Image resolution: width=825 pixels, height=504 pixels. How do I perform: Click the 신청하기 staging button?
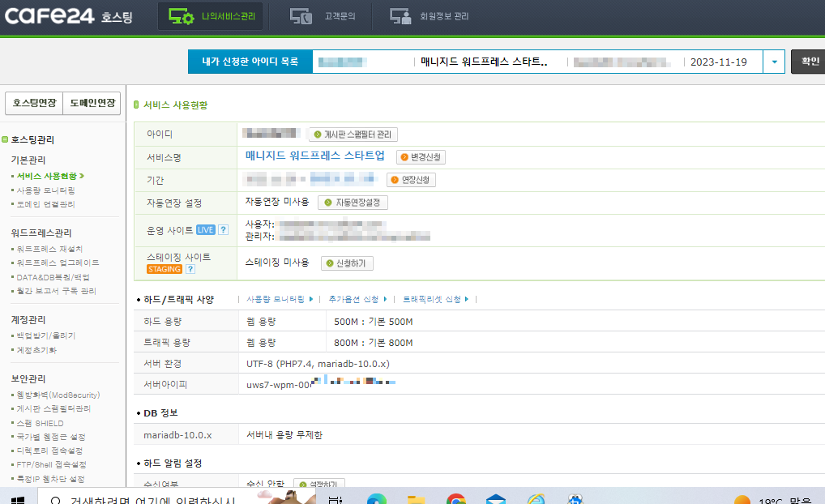click(x=347, y=263)
